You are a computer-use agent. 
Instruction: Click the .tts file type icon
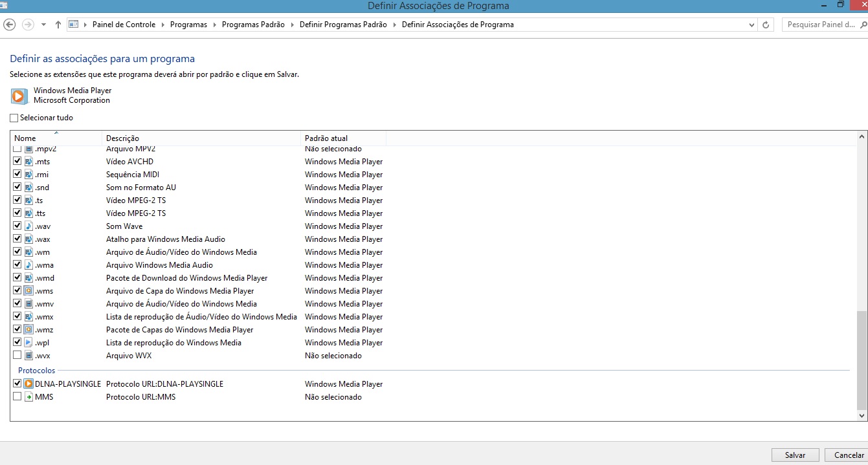[28, 213]
